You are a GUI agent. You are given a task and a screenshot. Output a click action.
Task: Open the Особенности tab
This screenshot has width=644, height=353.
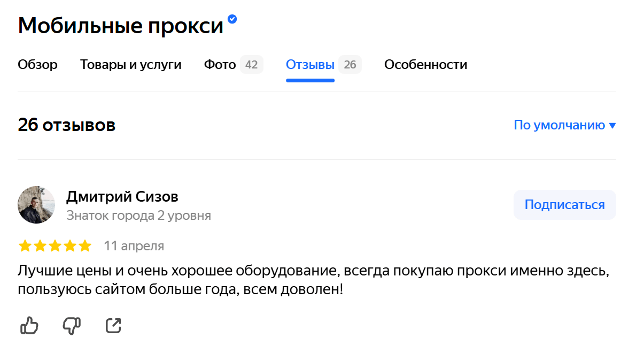click(x=425, y=65)
